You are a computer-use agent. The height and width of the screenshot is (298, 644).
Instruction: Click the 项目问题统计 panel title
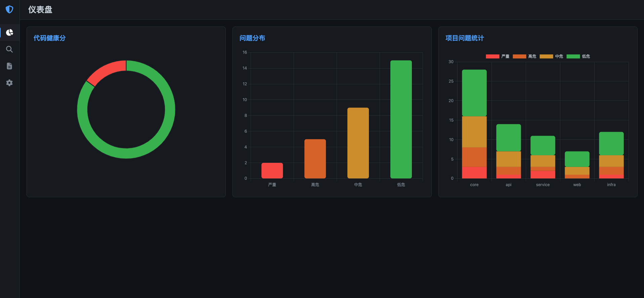[465, 38]
